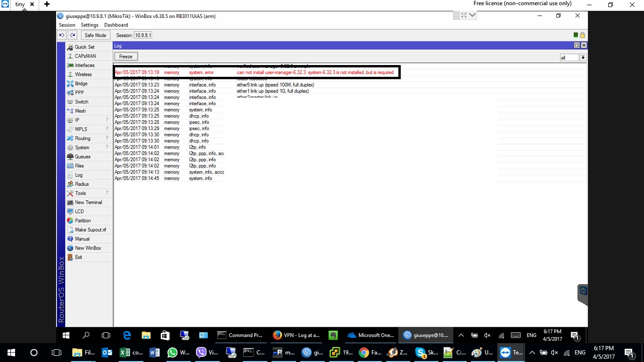Open the log topic filter dropdown arrow
Image resolution: width=644 pixels, height=362 pixels.
[x=583, y=58]
